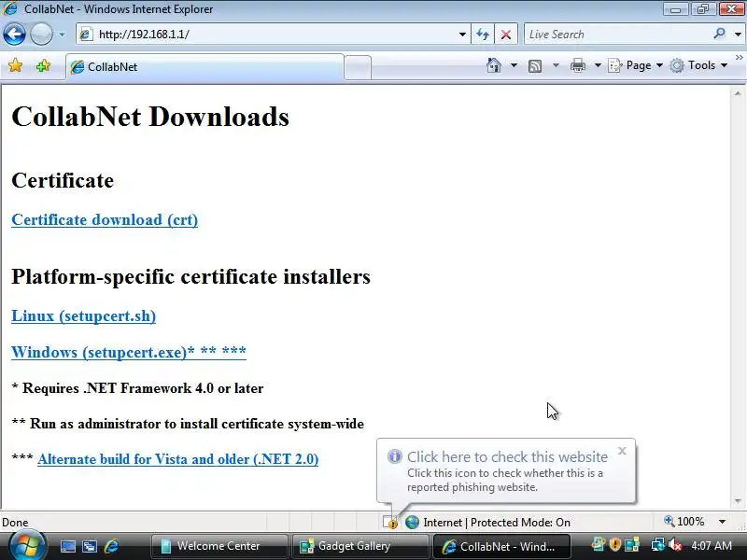Viewport: 747px width, 560px height.
Task: Click the muted volume tray icon
Action: click(x=674, y=544)
